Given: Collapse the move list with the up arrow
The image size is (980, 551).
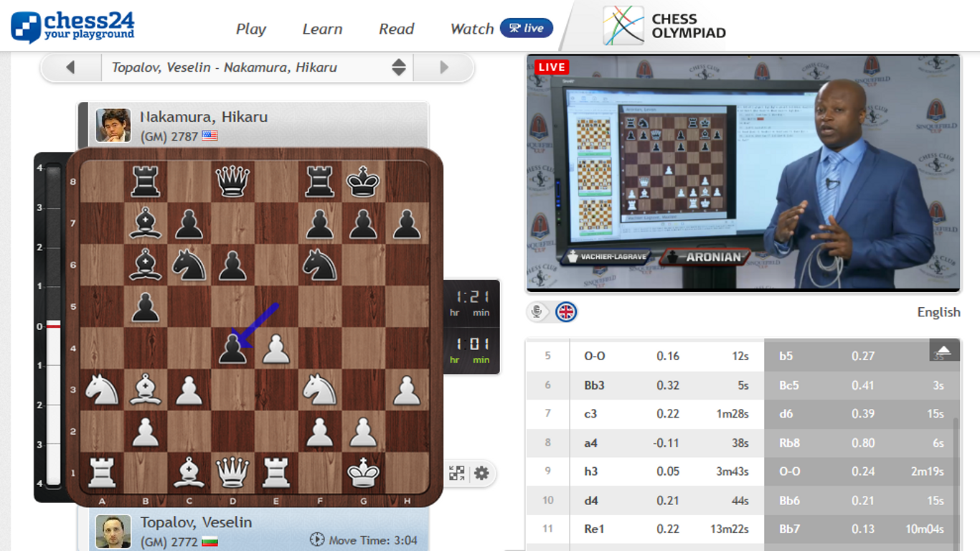Looking at the screenshot, I should click(944, 350).
